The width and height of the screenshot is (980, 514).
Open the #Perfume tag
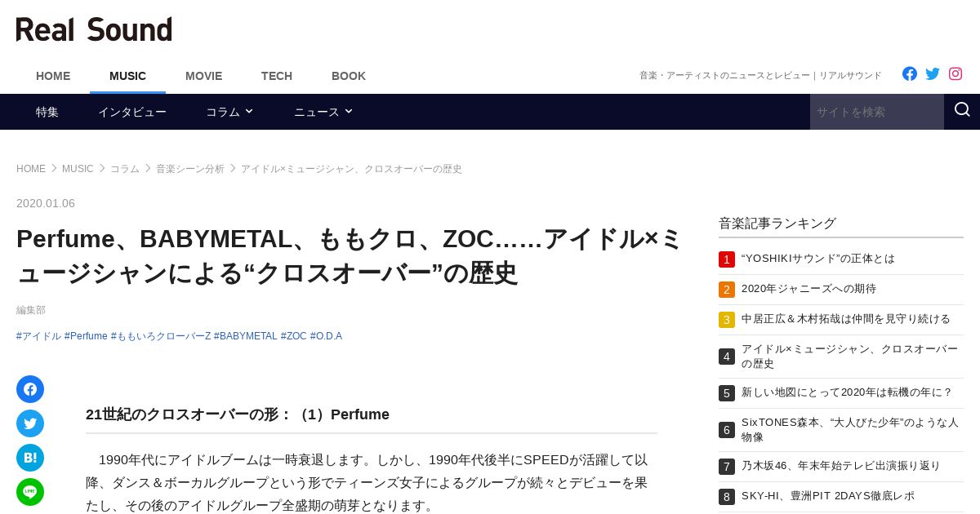[86, 336]
